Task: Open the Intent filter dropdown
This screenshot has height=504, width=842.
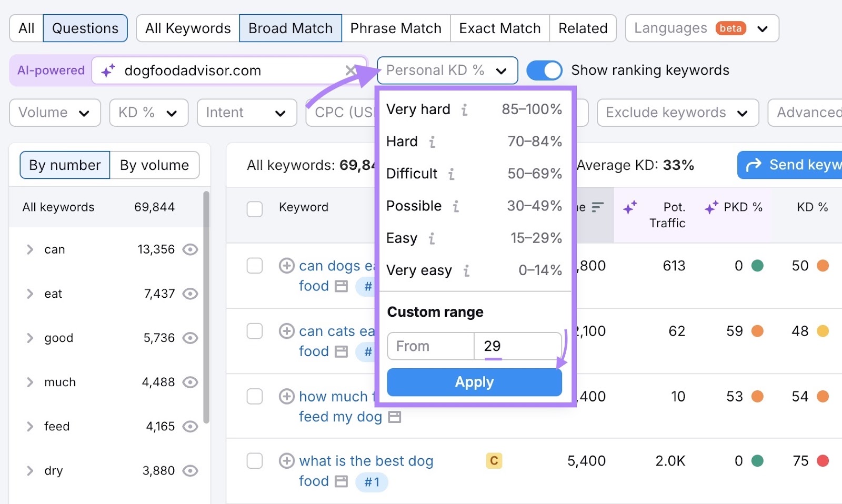Action: tap(247, 113)
